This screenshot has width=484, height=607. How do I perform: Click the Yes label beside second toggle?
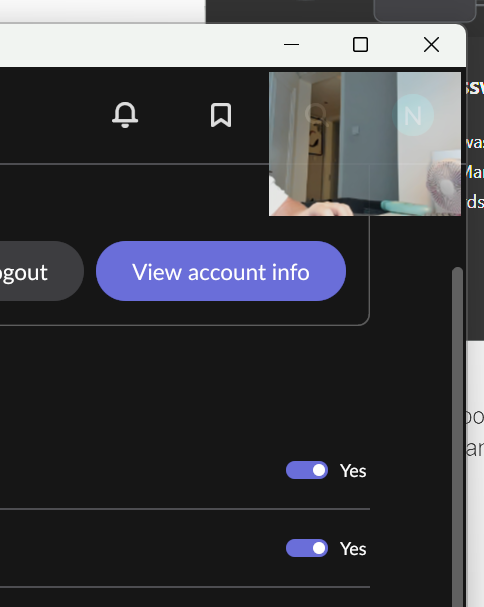[353, 549]
